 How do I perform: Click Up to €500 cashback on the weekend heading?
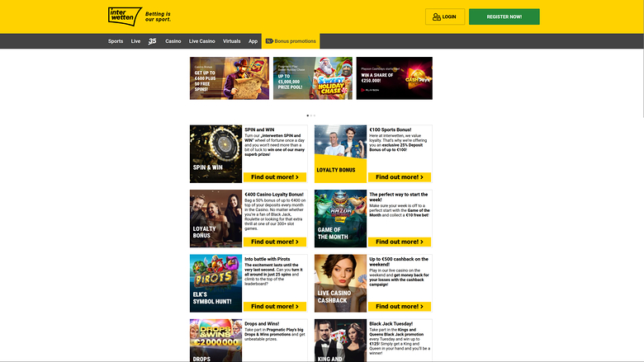399,261
